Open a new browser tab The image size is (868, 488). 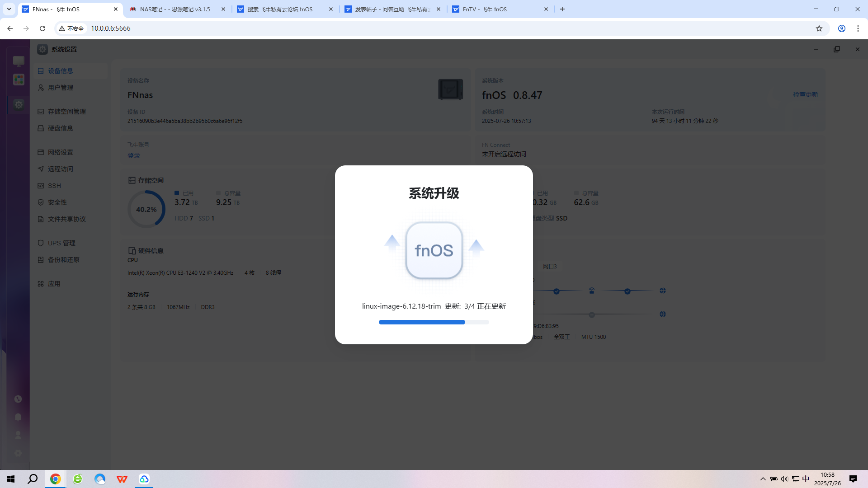coord(562,9)
